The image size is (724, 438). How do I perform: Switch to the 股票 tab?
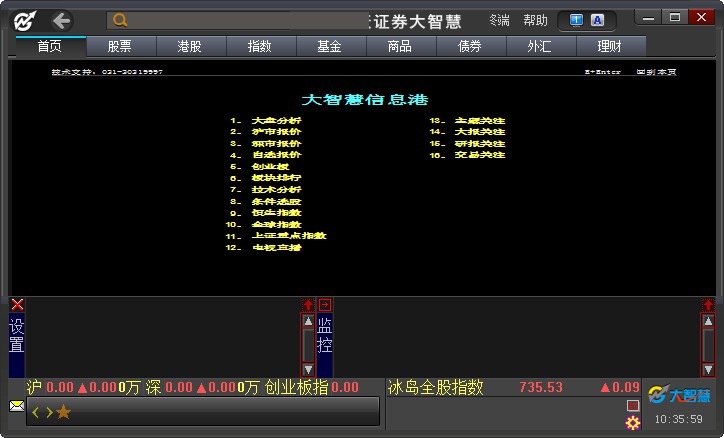tap(120, 46)
